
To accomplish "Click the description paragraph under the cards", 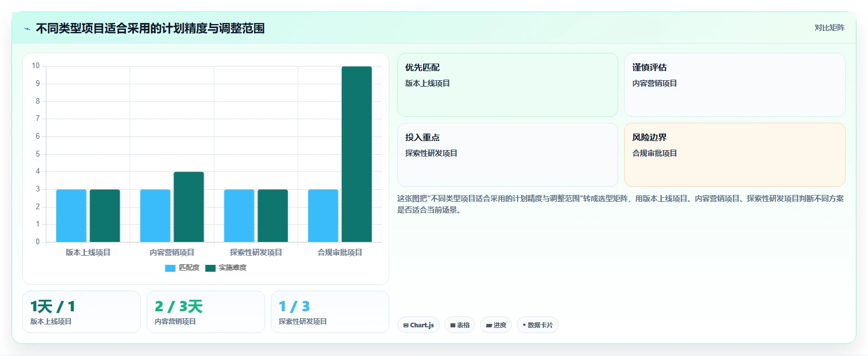I will [621, 204].
